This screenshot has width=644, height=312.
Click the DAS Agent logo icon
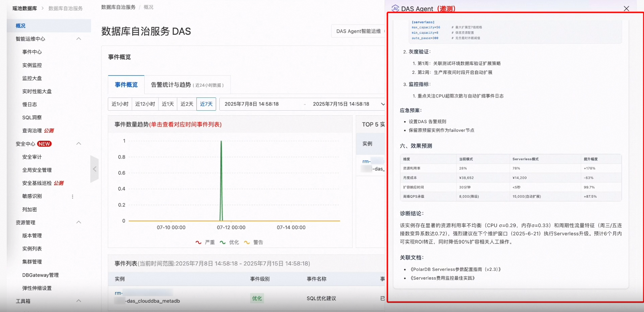395,8
